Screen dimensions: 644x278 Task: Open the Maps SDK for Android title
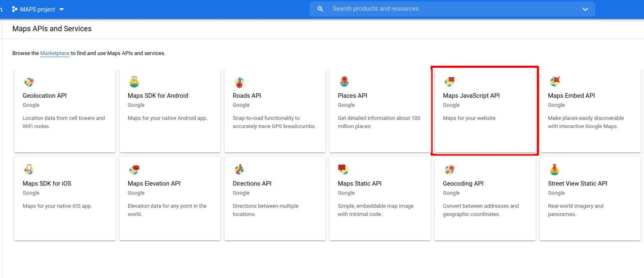click(x=158, y=96)
